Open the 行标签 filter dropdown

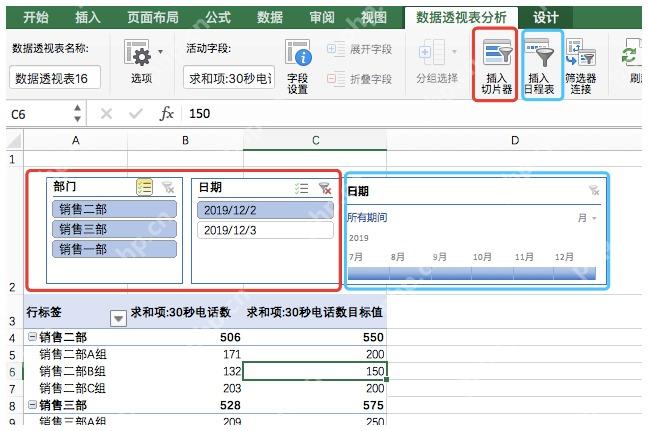(118, 318)
